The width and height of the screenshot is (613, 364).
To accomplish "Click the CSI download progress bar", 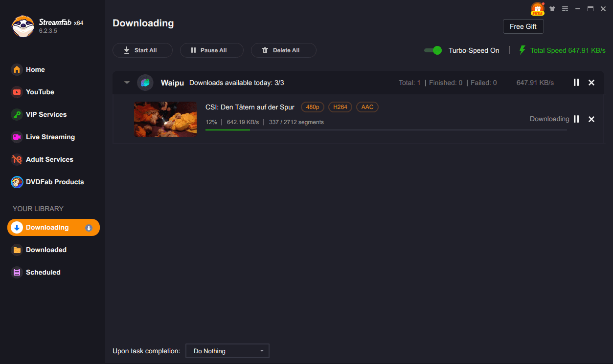I will tap(386, 130).
